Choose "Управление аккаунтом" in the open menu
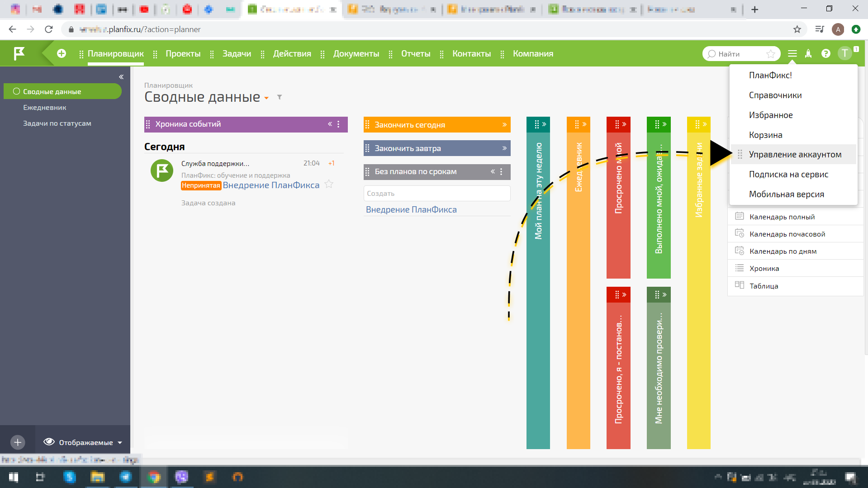 click(x=795, y=154)
